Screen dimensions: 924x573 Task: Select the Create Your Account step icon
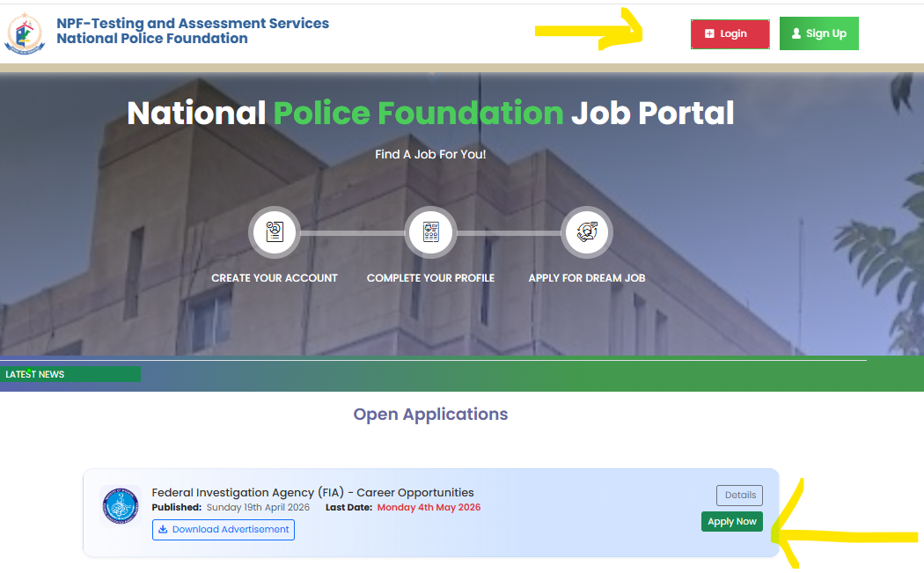[274, 231]
